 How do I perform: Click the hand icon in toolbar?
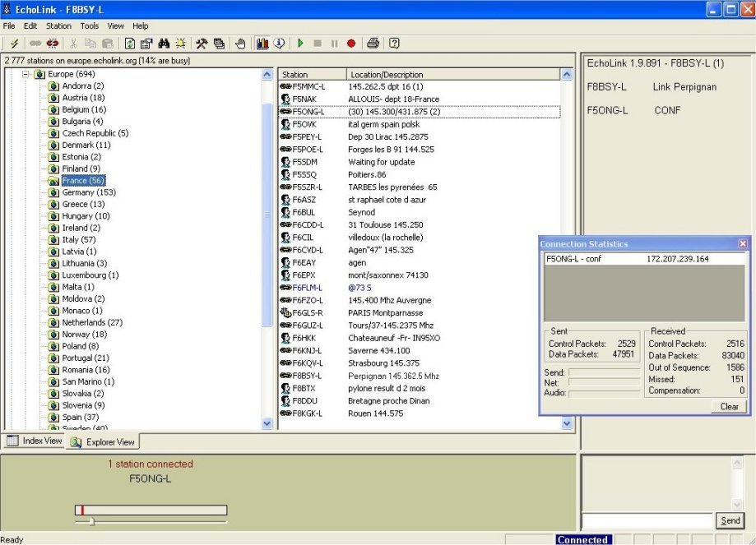(240, 44)
